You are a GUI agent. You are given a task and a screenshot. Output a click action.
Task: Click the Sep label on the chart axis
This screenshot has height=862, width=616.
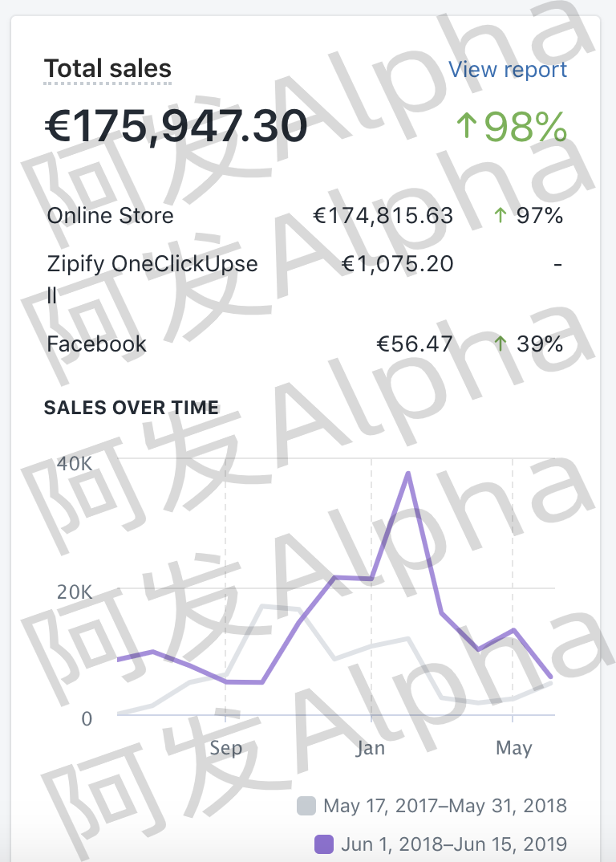point(225,748)
